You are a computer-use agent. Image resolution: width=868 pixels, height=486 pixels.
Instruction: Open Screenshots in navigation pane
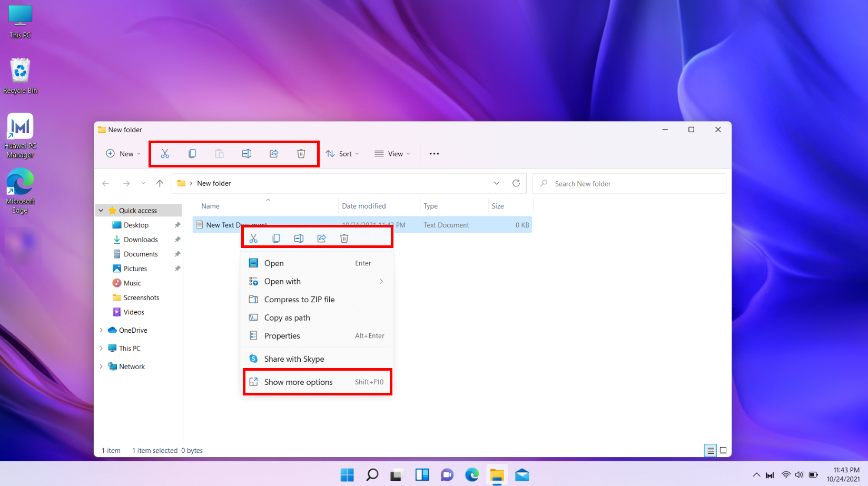pos(141,297)
